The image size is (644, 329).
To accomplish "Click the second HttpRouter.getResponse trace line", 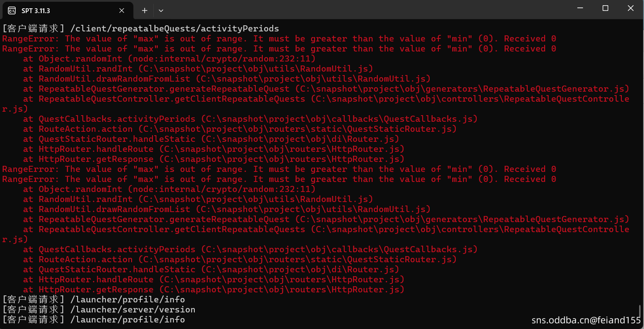I will 214,290.
